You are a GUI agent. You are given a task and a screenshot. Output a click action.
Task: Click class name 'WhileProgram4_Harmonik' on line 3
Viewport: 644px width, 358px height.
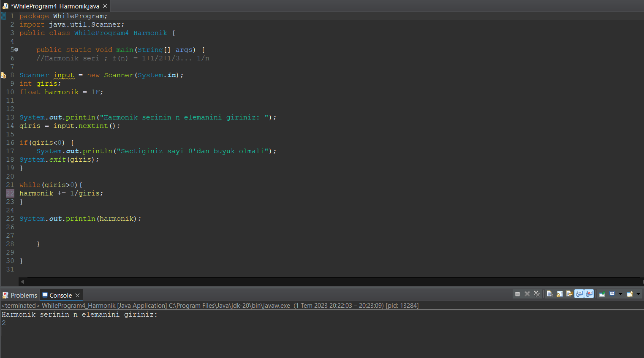point(121,33)
